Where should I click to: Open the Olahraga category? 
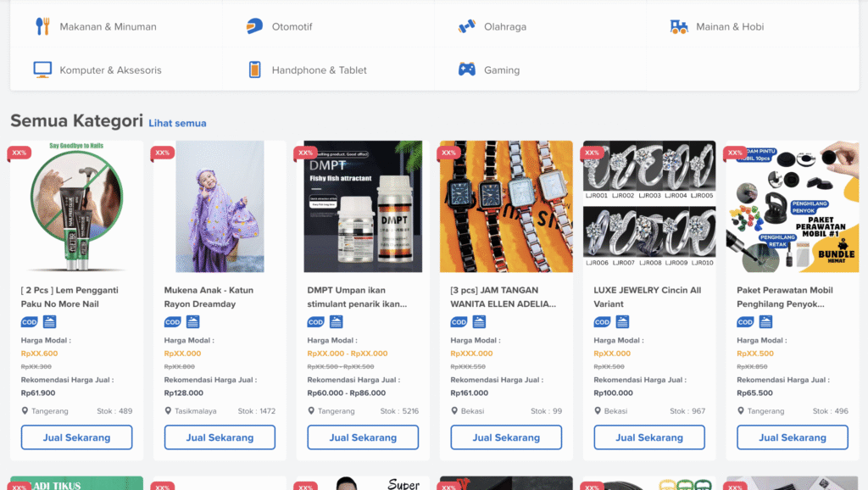pos(504,26)
